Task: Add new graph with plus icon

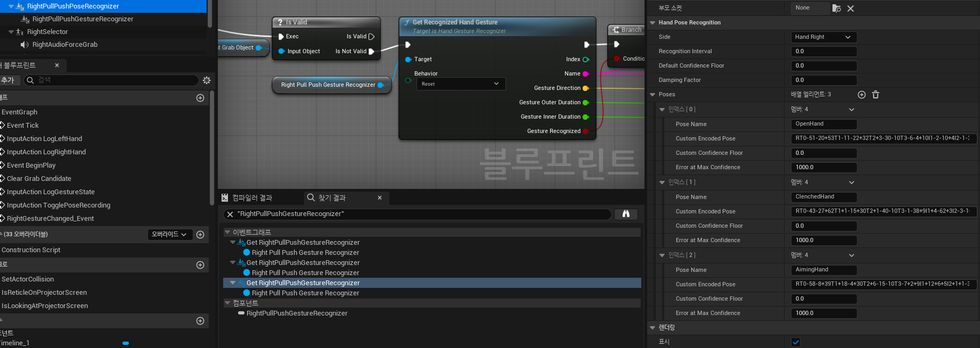Action: point(200,98)
